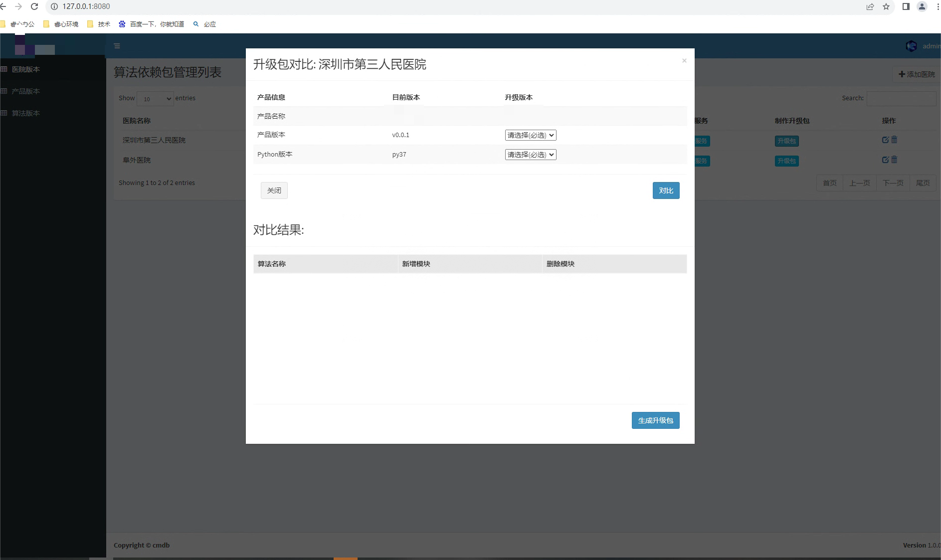Click 医院名称 column header
Image resolution: width=941 pixels, height=560 pixels.
[x=137, y=121]
